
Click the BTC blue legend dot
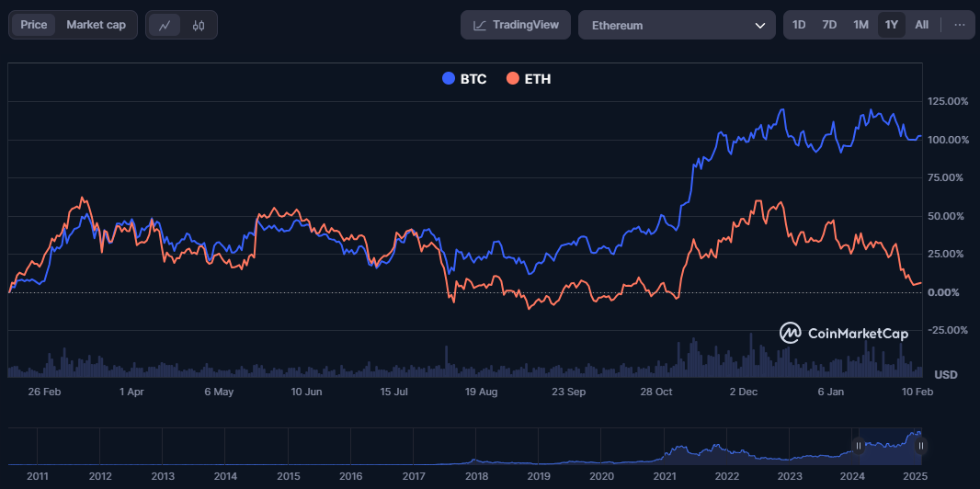[449, 79]
